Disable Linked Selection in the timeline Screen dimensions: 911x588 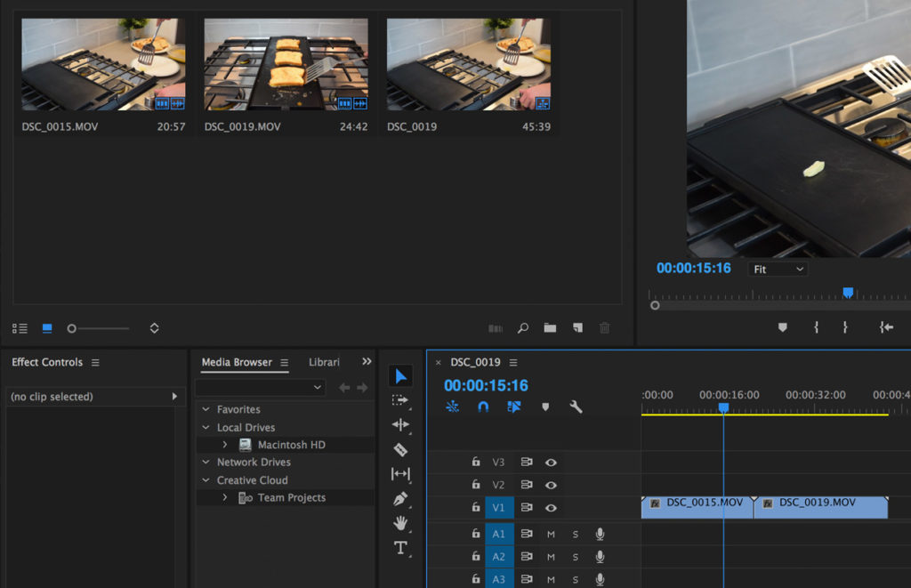512,407
